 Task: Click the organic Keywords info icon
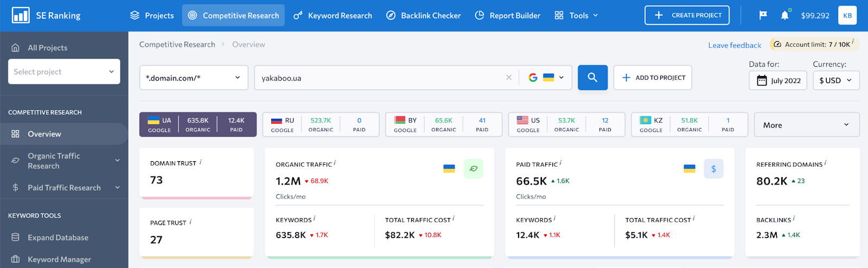[314, 218]
